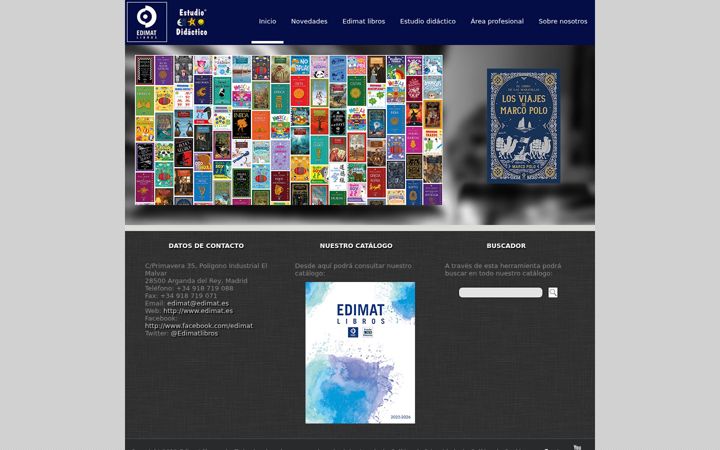This screenshot has height=450, width=720.
Task: Click the address text C/Primavera 35
Action: click(x=206, y=269)
